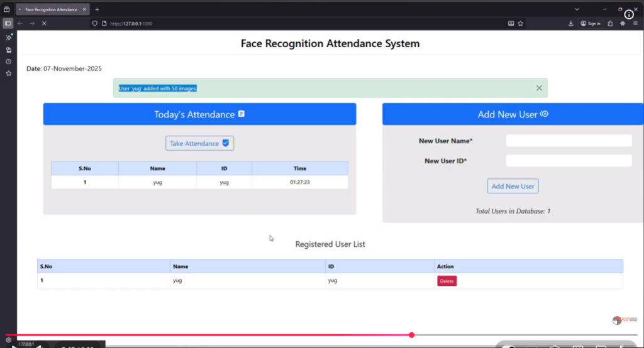Click the page title Face Recognition Attendance System
The height and width of the screenshot is (348, 644).
[x=330, y=43]
